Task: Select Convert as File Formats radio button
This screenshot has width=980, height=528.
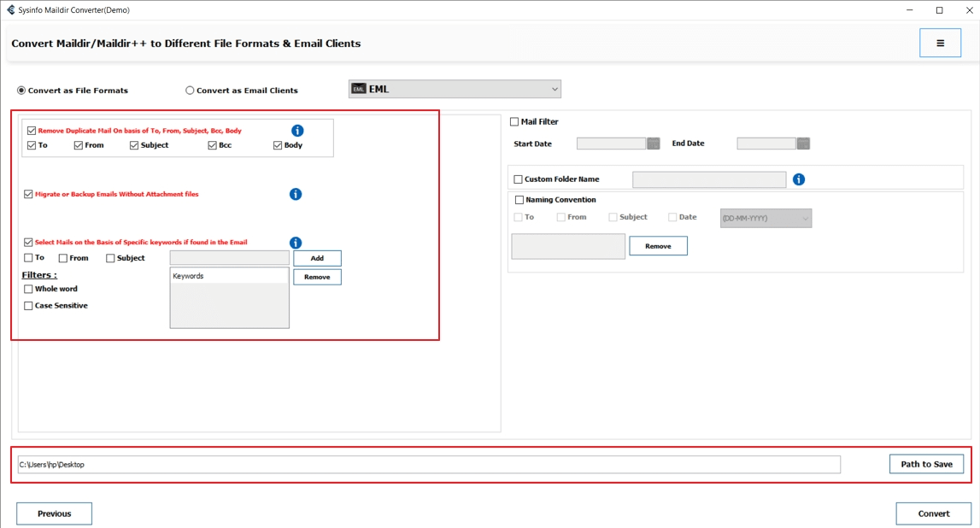Action: (x=21, y=91)
